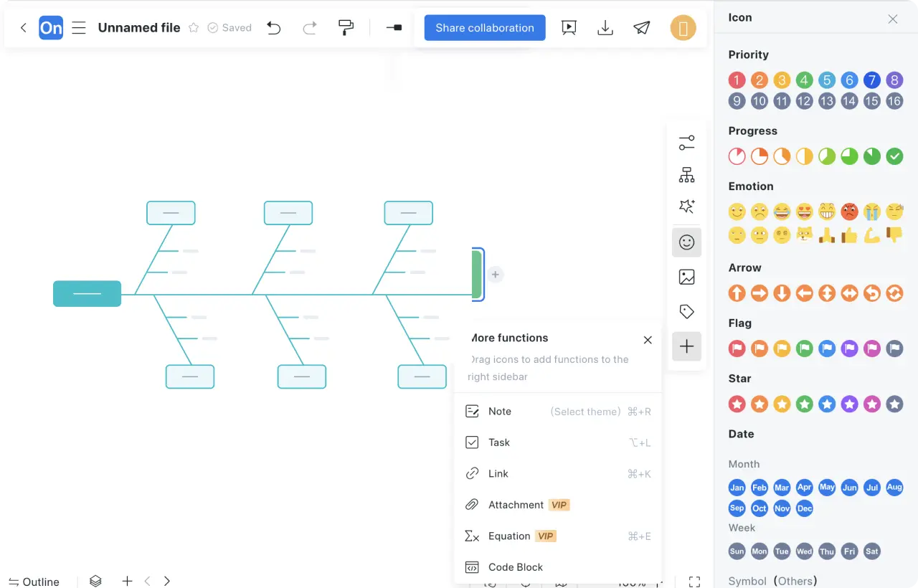
Task: Click the undo arrow
Action: [273, 28]
